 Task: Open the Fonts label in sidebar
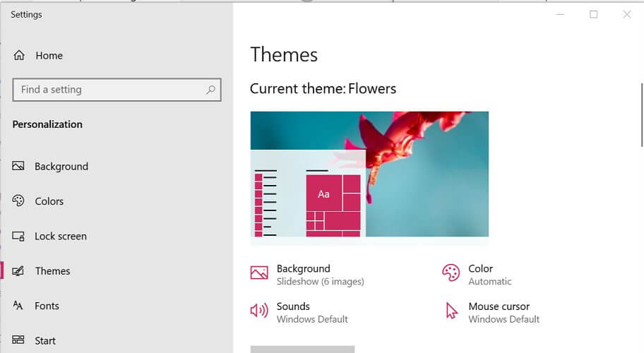47,306
